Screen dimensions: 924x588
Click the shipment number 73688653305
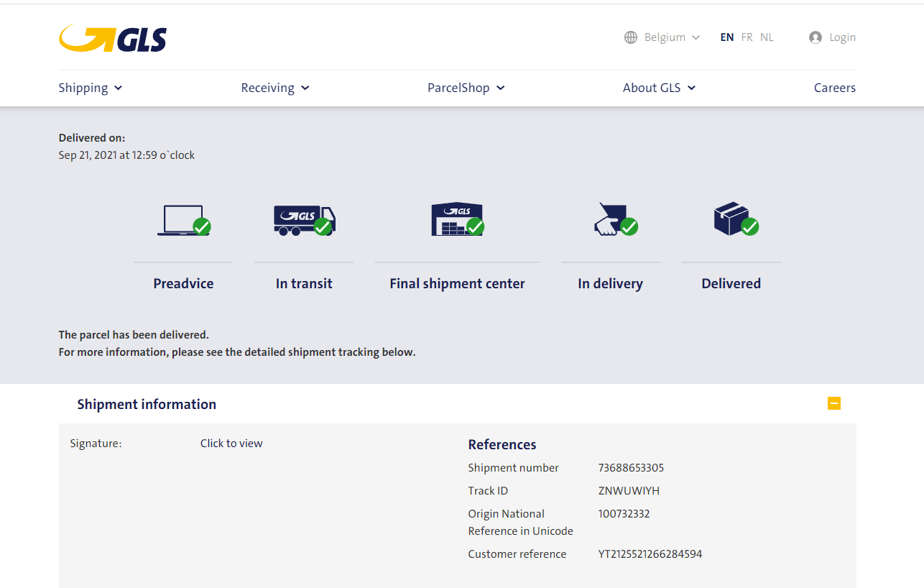pyautogui.click(x=631, y=468)
